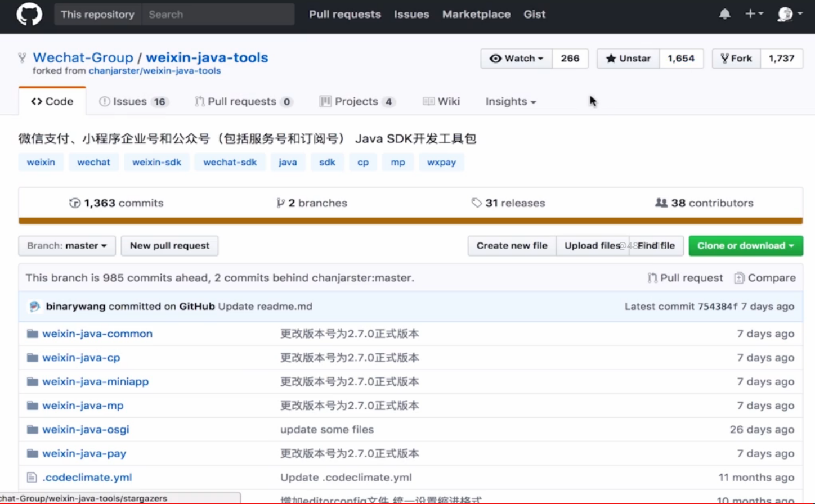Image resolution: width=815 pixels, height=504 pixels.
Task: Open the weixin-java-mp folder
Action: click(x=83, y=406)
